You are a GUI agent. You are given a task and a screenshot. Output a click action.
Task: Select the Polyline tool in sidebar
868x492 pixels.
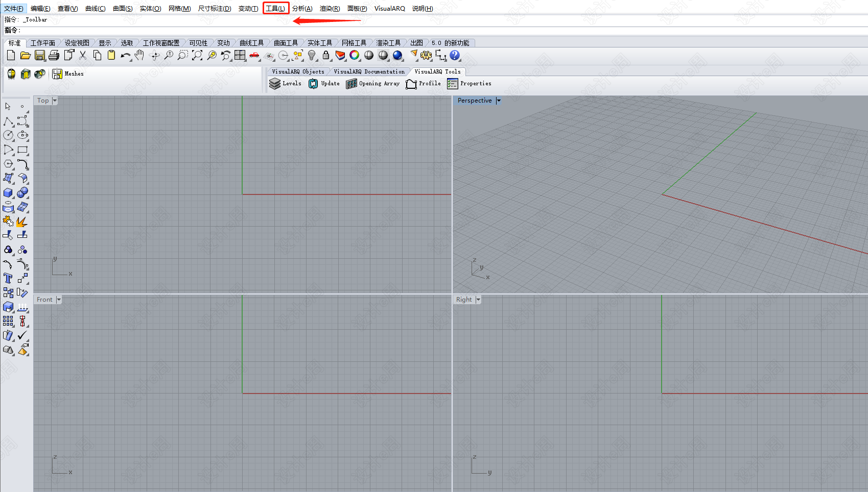pos(8,121)
